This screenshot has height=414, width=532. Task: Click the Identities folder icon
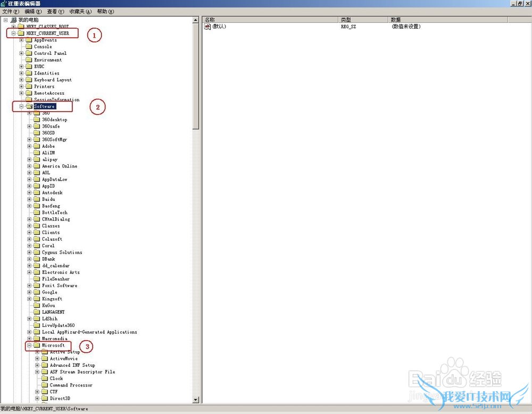click(29, 73)
